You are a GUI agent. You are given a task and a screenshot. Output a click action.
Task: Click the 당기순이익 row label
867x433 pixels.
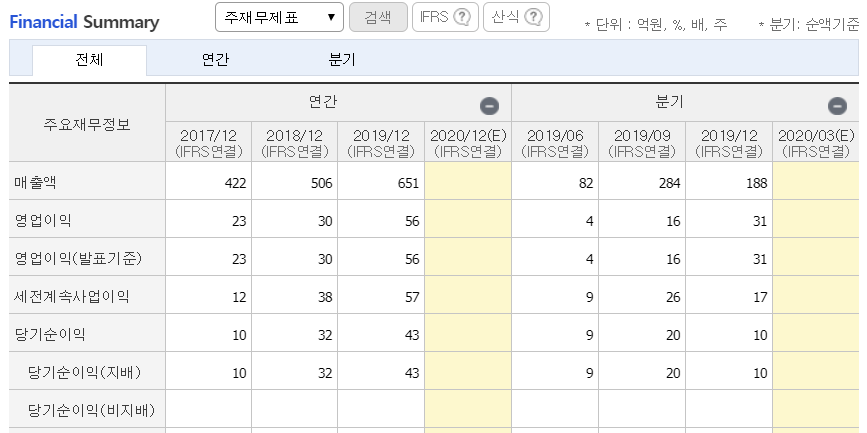(50, 335)
